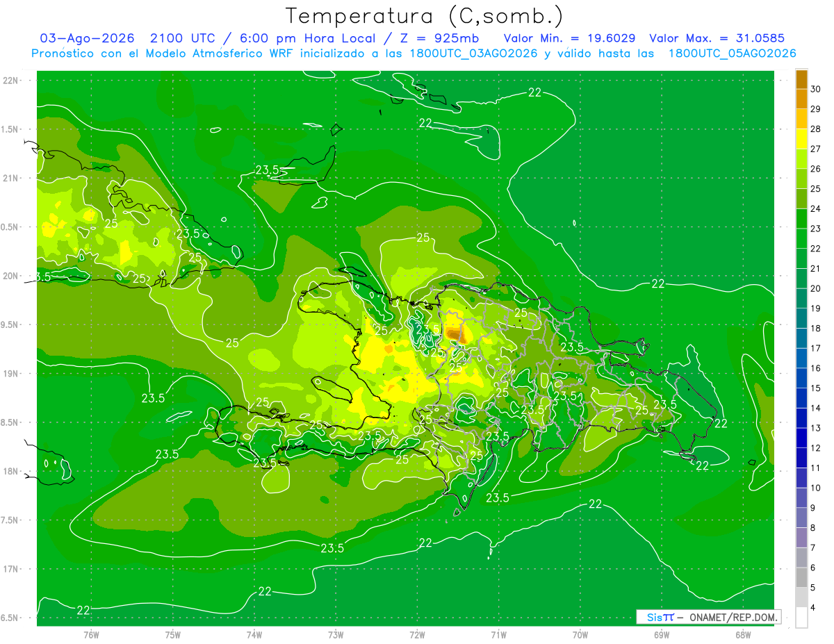Image resolution: width=834 pixels, height=644 pixels.
Task: Click the "75W" longitude axis label
Action: pos(173,634)
